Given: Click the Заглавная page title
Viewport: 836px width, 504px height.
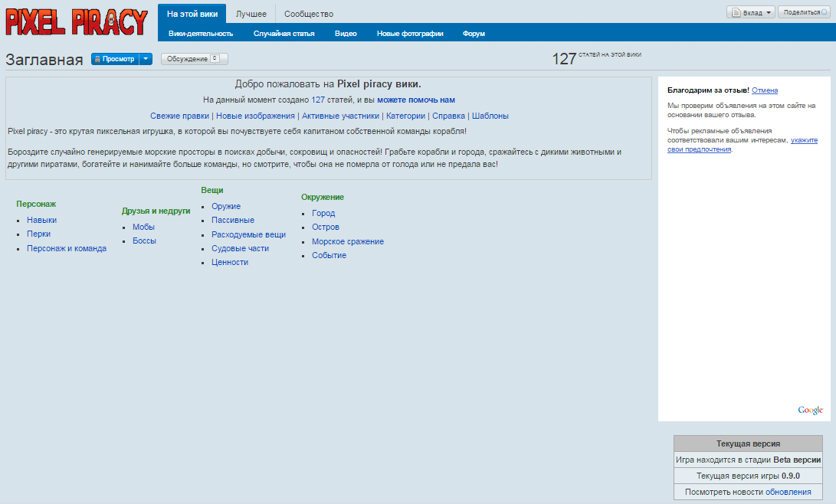Looking at the screenshot, I should click(44, 60).
